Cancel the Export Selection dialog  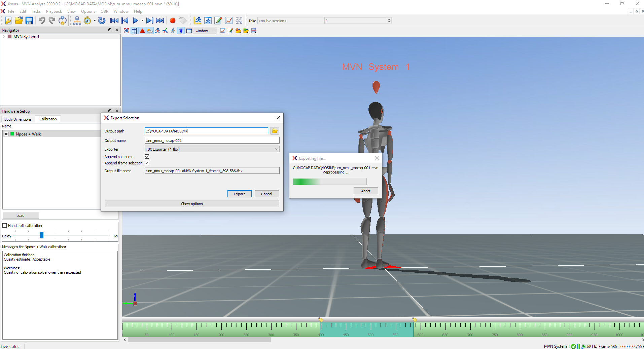267,194
